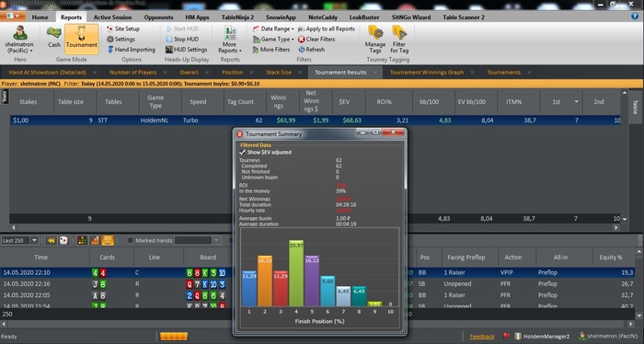Screen dimensions: 644x344
Task: Click colored grid view icon
Action: pos(82,241)
